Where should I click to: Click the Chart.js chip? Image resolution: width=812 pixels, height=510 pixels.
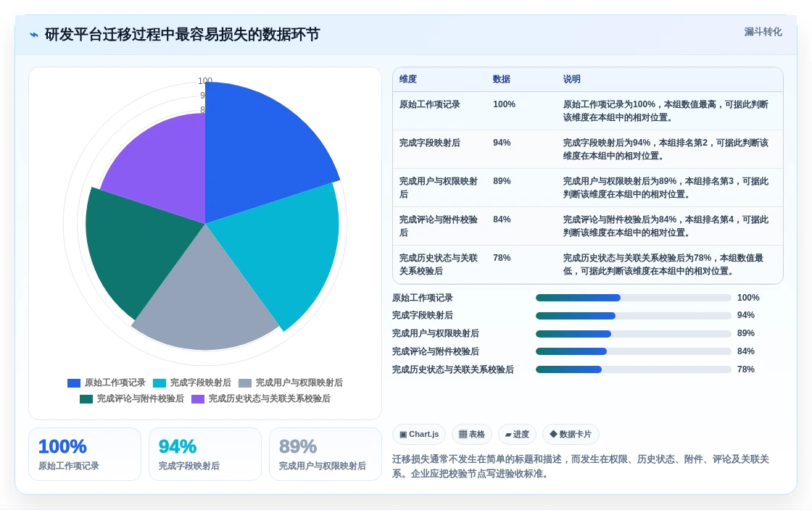[419, 435]
